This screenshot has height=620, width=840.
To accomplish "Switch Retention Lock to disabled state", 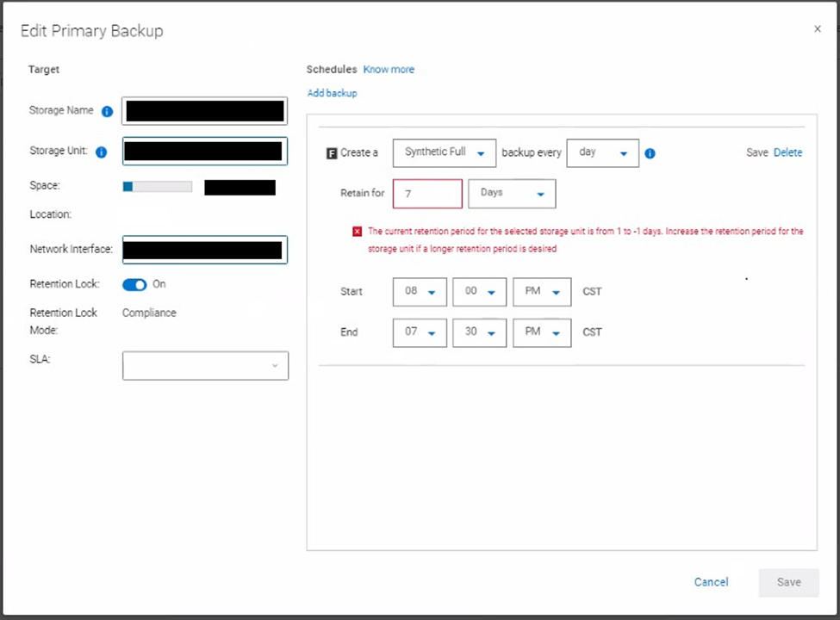I will 134,284.
